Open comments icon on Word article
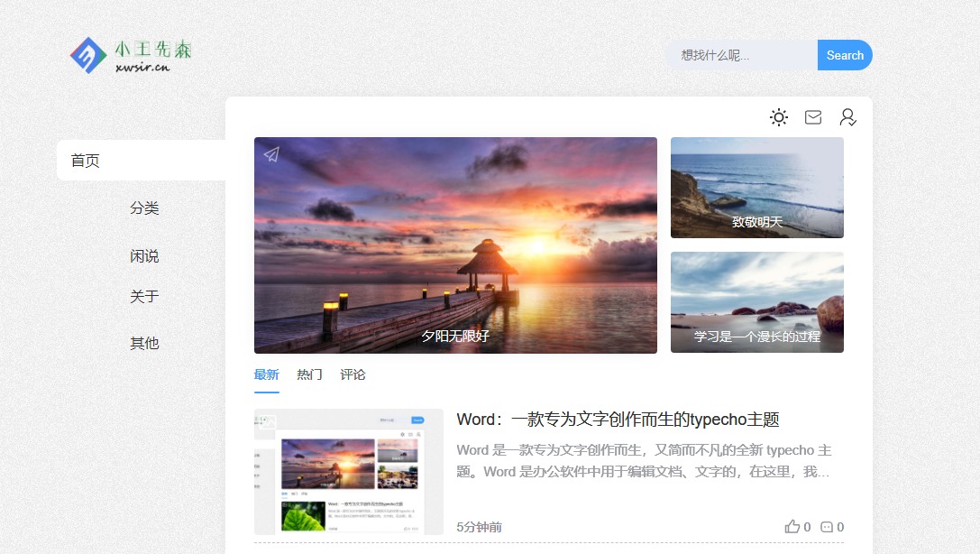 827,527
